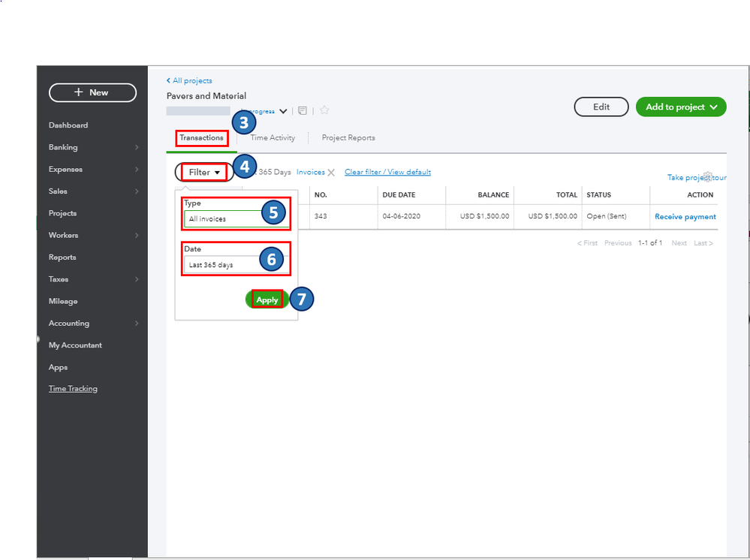Switch to the Time Activity tab
The height and width of the screenshot is (560, 750).
coord(273,137)
